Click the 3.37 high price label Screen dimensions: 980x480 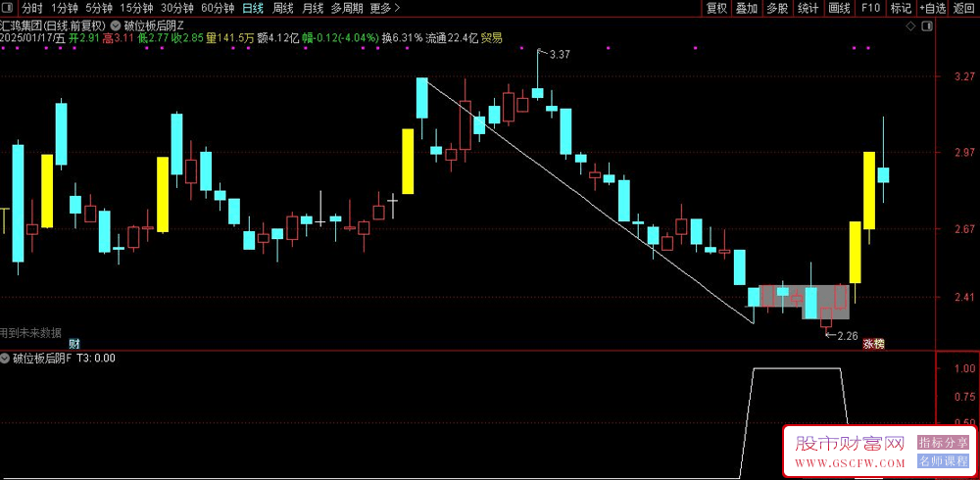coord(559,55)
